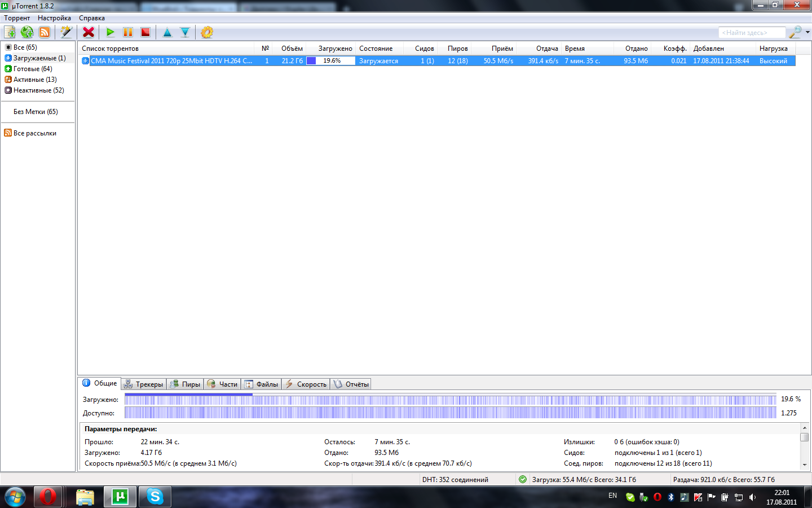Switch to the Трекеры tab

pos(144,384)
